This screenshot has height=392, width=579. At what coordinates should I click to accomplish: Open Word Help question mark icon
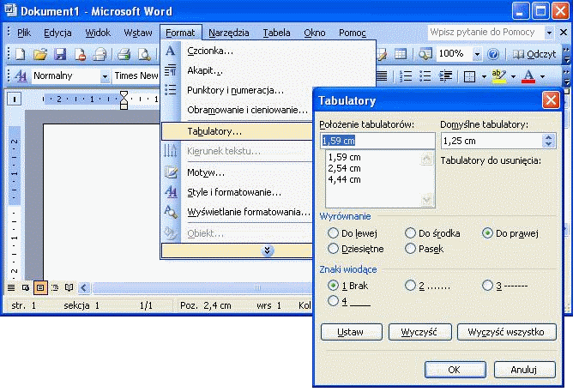(493, 54)
